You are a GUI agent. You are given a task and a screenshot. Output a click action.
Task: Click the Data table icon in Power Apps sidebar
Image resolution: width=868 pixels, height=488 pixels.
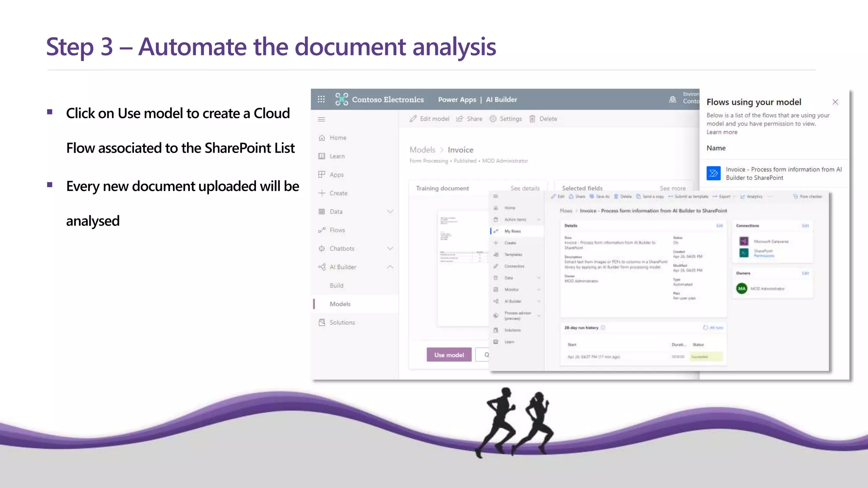[x=322, y=212]
